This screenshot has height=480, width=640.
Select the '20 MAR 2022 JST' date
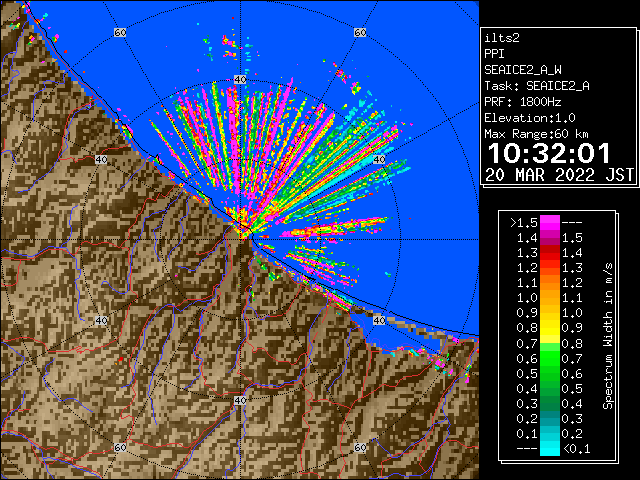(x=560, y=175)
